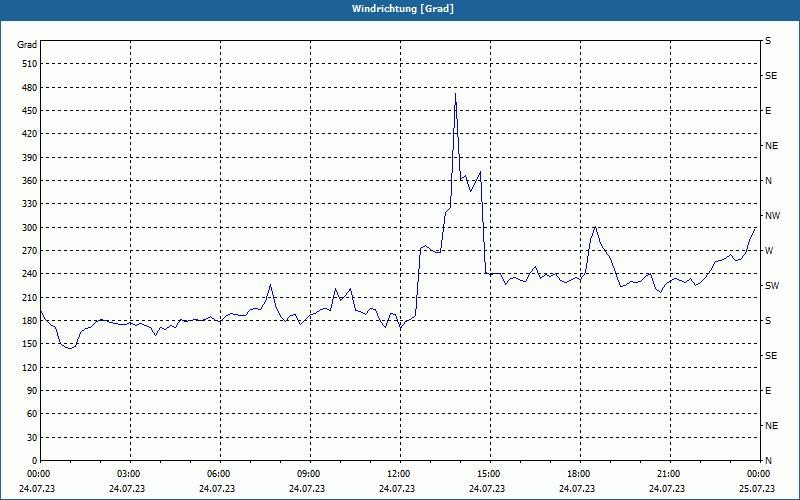Pick the 420 degree tick label

tap(30, 134)
